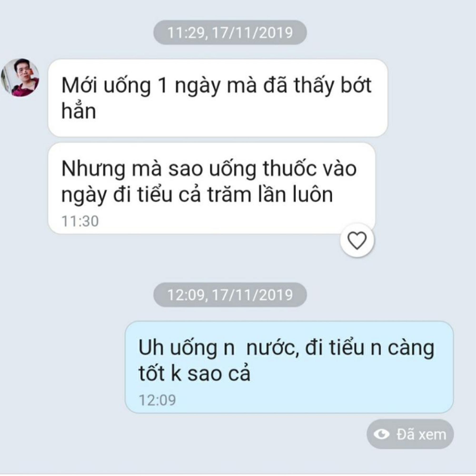476x476 pixels.
Task: Click the 12:09 time inside blue bubble
Action: tap(157, 400)
